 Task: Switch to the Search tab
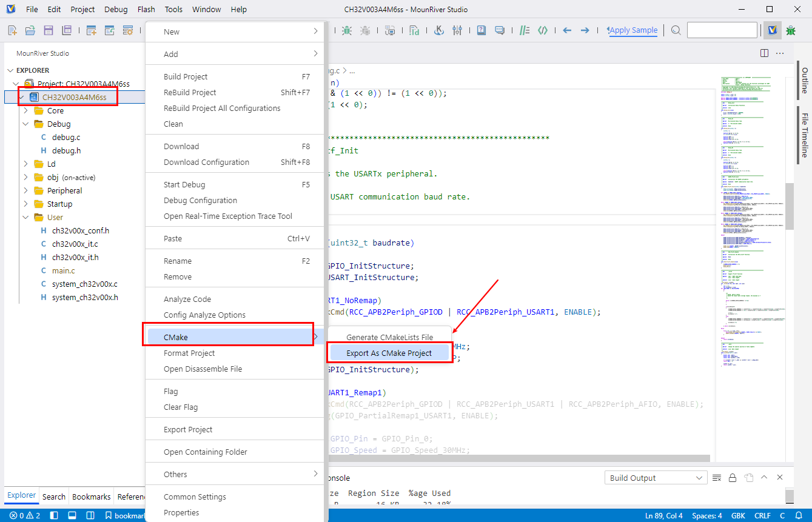[54, 497]
